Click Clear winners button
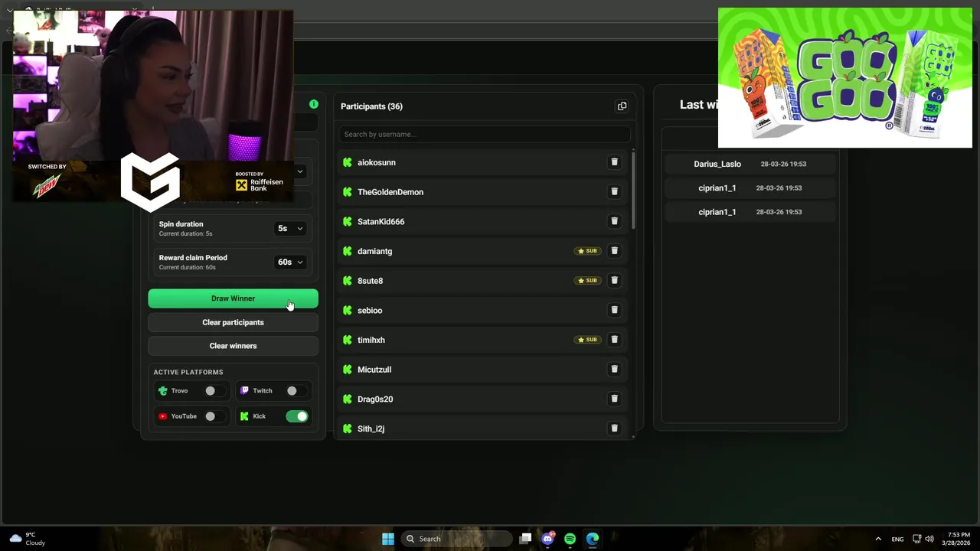Screen dimensions: 980x551 coord(233,346)
